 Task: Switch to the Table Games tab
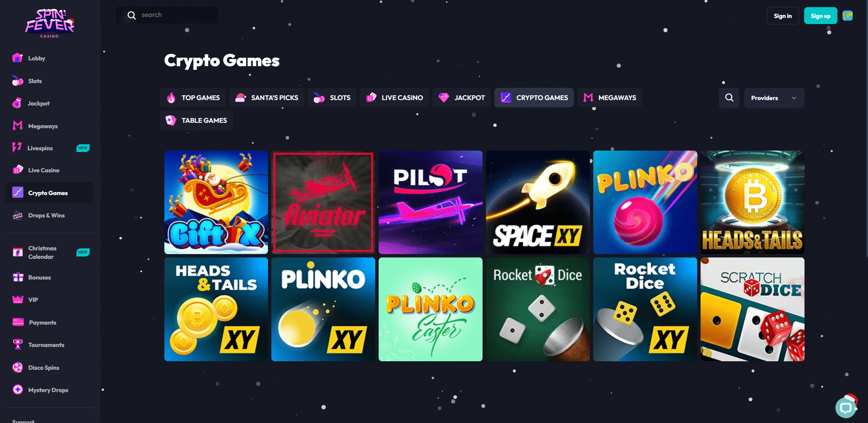click(x=196, y=120)
